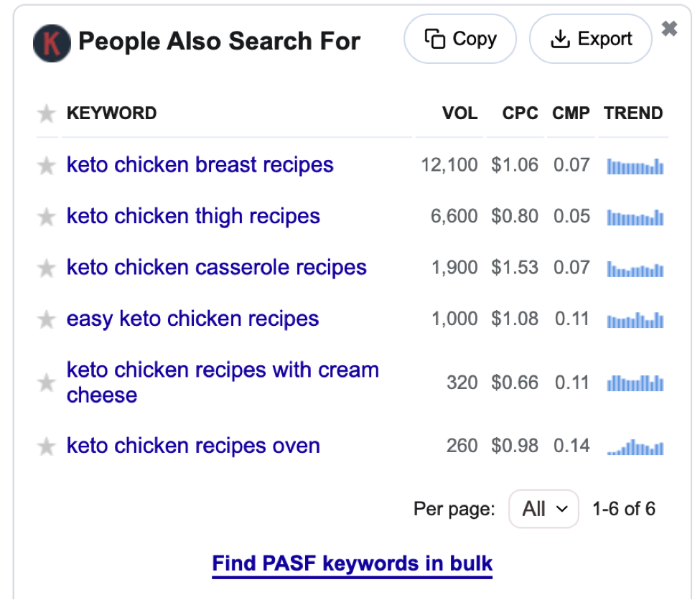
Task: Click the header star to select all keywords
Action: [x=47, y=113]
